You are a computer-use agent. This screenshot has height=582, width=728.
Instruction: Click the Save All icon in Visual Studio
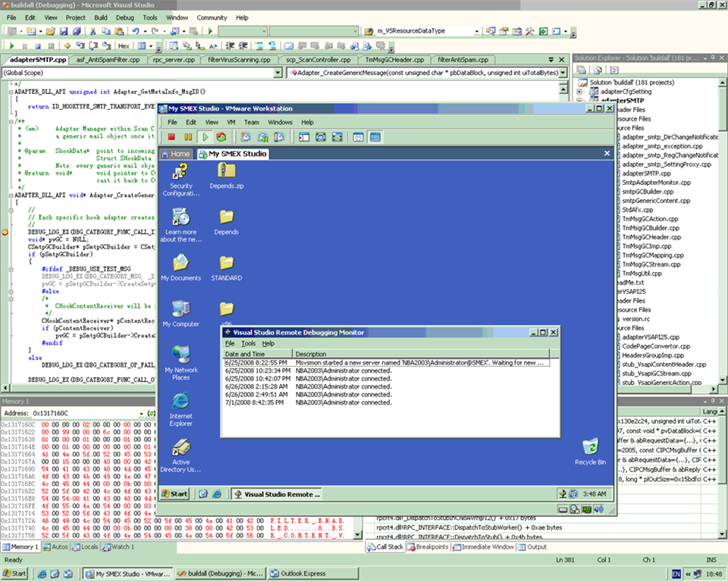pyautogui.click(x=77, y=31)
